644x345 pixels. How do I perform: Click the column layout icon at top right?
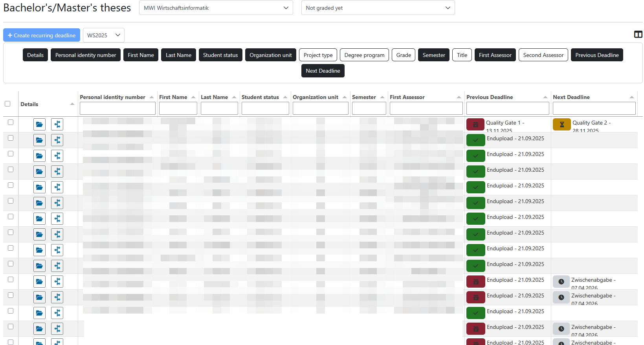[x=638, y=35]
